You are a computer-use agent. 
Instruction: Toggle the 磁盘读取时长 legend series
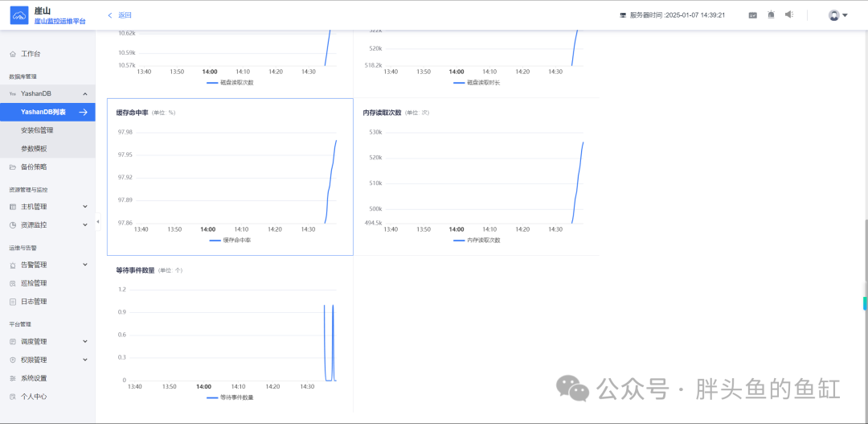click(x=477, y=83)
